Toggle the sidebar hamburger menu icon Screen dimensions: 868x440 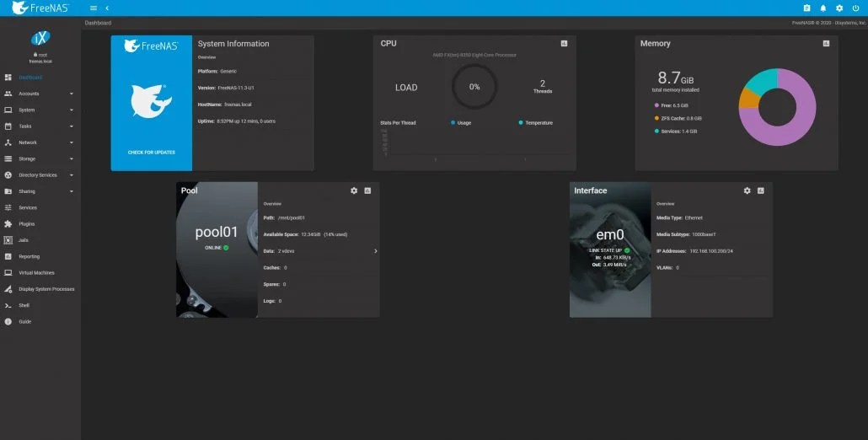(x=94, y=8)
